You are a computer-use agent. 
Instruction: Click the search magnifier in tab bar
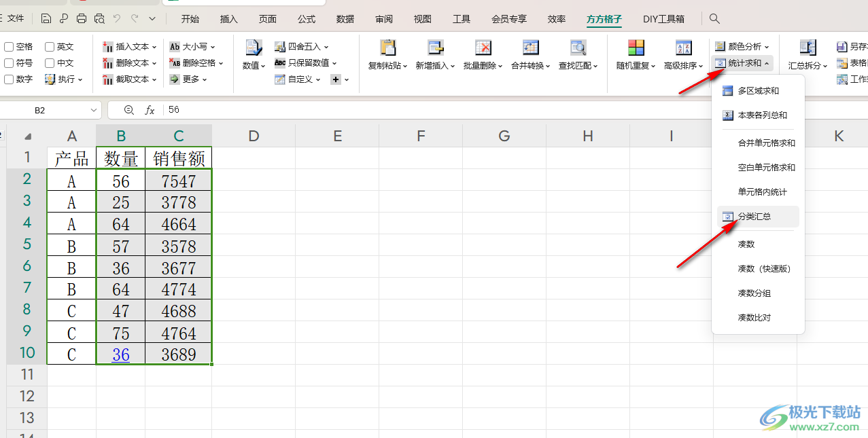coord(714,19)
